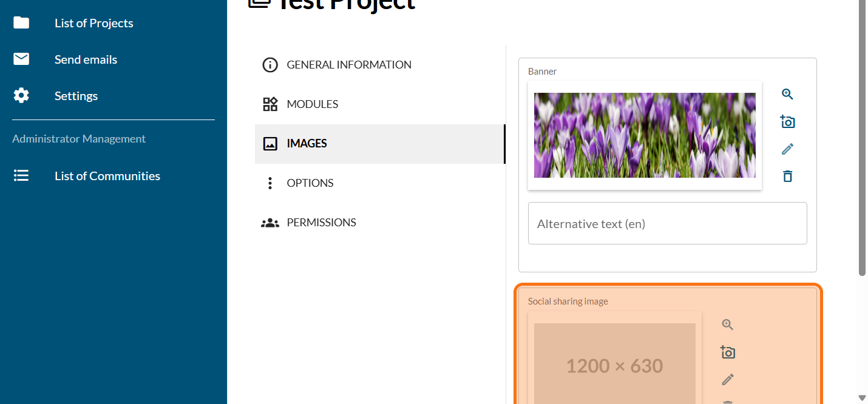Open the General Information tab

(348, 65)
